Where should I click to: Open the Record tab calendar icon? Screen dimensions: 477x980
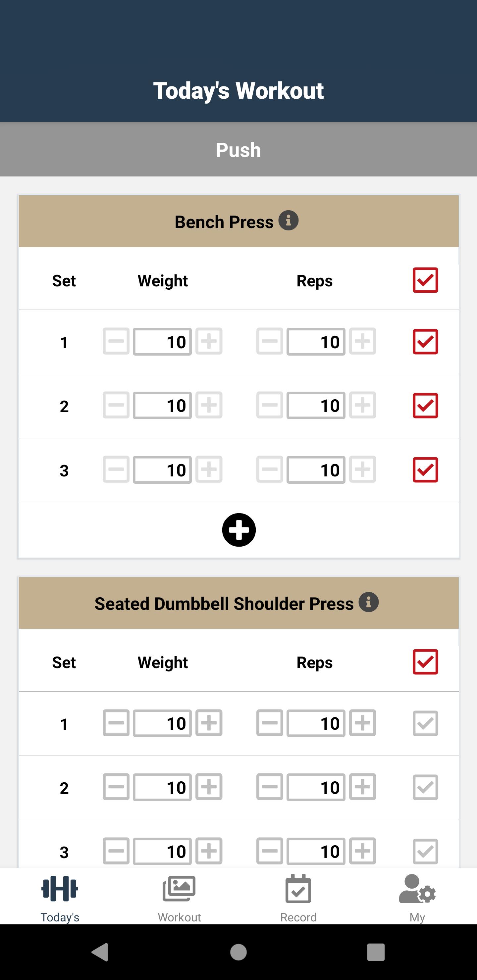298,889
